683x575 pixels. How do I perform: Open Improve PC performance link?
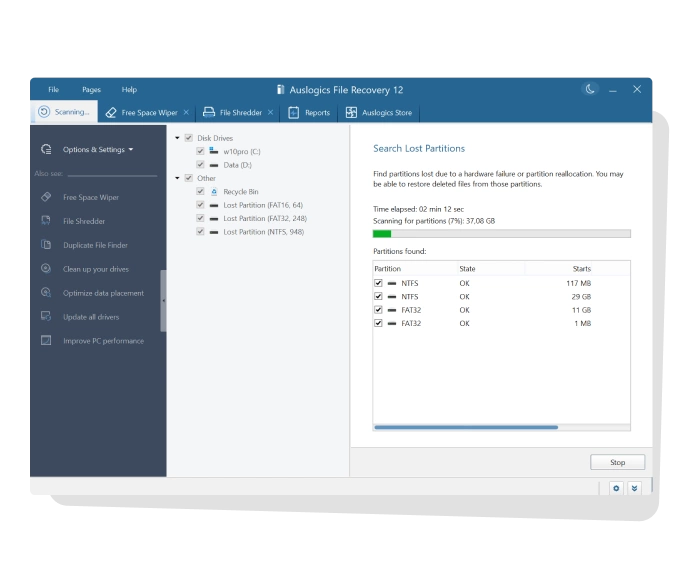click(103, 341)
